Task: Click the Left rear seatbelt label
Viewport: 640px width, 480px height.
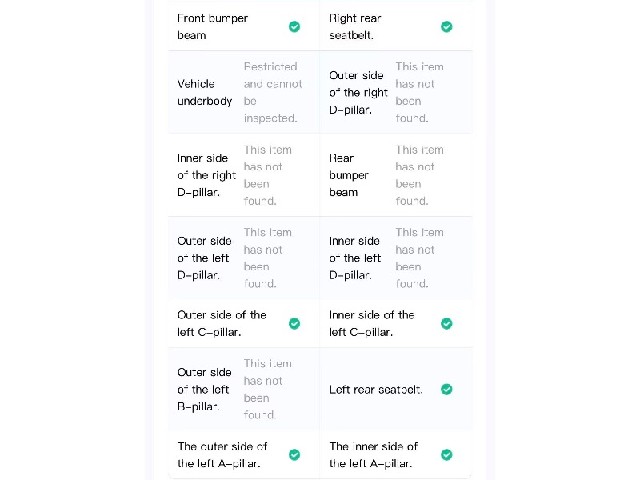Action: click(x=376, y=389)
